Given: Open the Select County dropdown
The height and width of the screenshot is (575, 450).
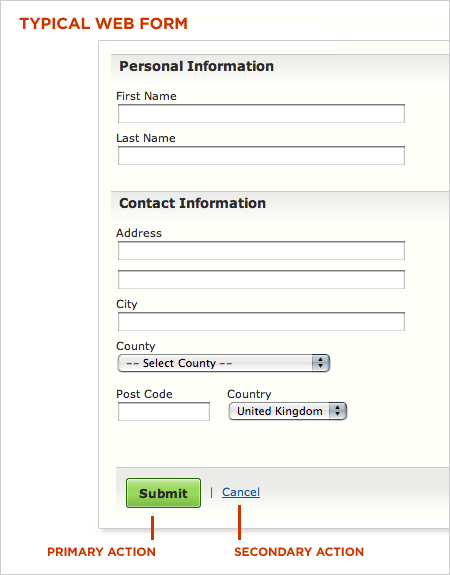Looking at the screenshot, I should [224, 363].
